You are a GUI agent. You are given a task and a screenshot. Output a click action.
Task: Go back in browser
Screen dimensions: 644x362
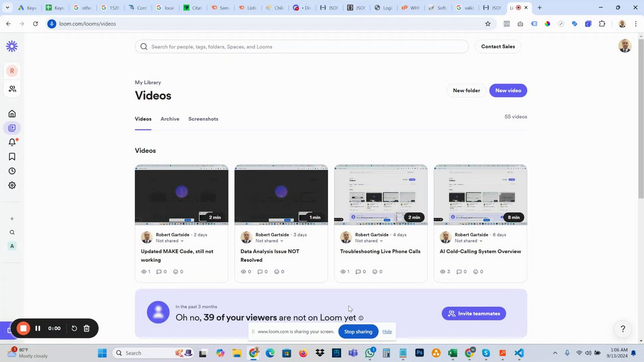[x=8, y=24]
